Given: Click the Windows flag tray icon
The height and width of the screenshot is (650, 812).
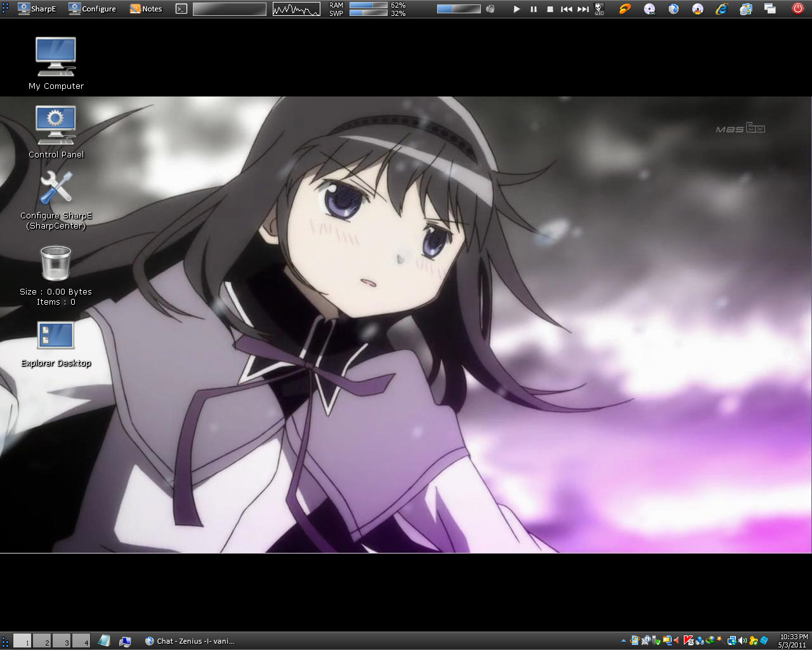Looking at the screenshot, I should click(x=634, y=641).
